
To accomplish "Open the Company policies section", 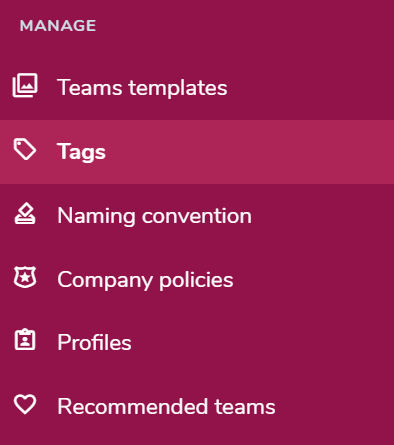I will (x=197, y=279).
